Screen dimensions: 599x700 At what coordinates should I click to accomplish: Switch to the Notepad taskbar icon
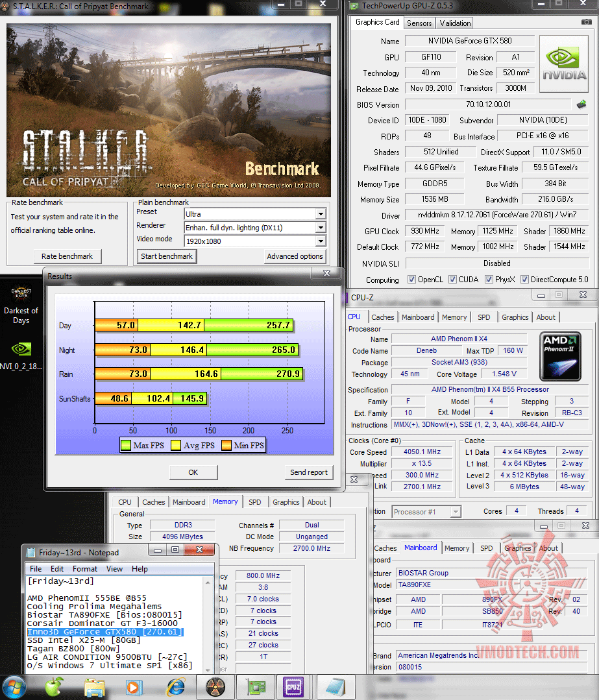(x=336, y=687)
